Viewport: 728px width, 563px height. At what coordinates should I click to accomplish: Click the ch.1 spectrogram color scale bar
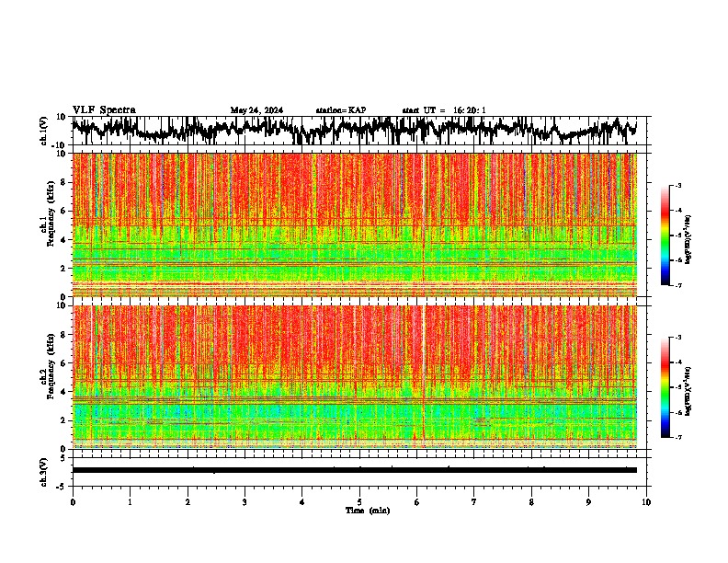point(665,236)
